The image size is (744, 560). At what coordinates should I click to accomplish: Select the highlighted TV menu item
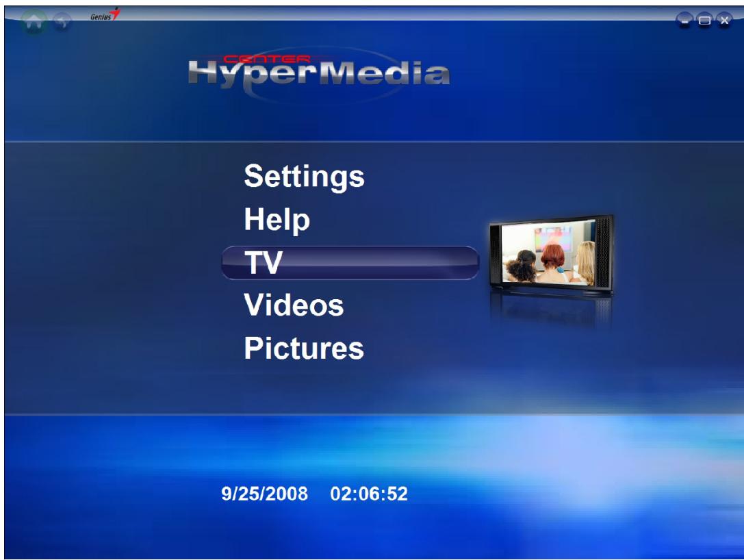tap(350, 262)
